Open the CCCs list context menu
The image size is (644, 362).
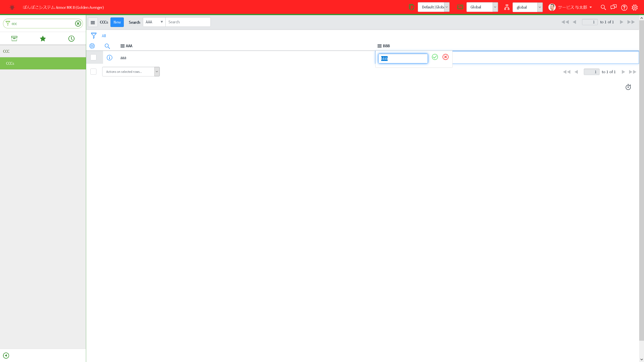point(93,23)
